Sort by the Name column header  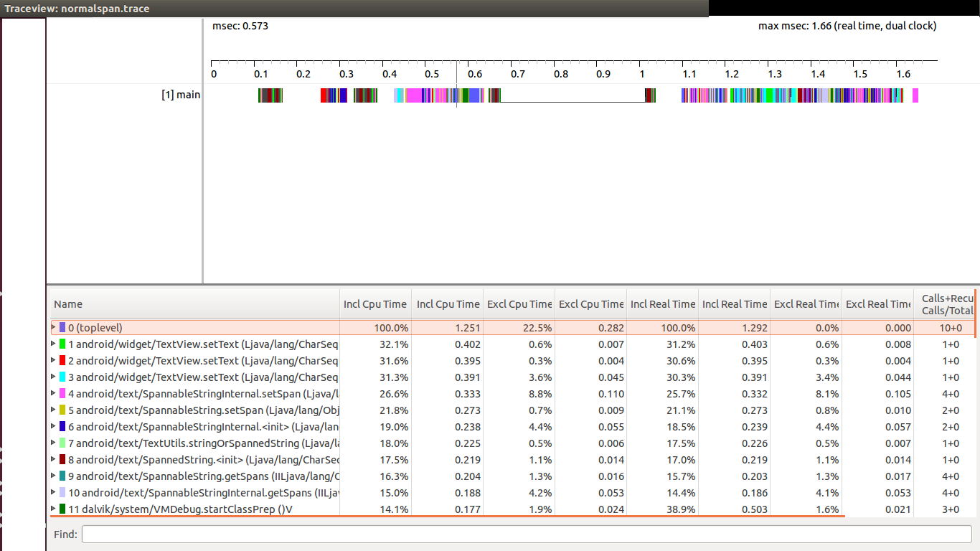[194, 304]
